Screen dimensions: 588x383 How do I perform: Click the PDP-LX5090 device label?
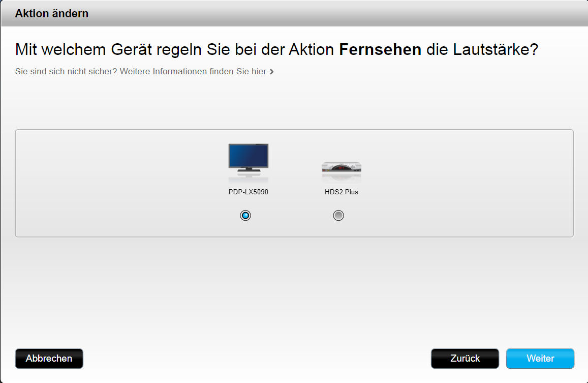click(248, 192)
